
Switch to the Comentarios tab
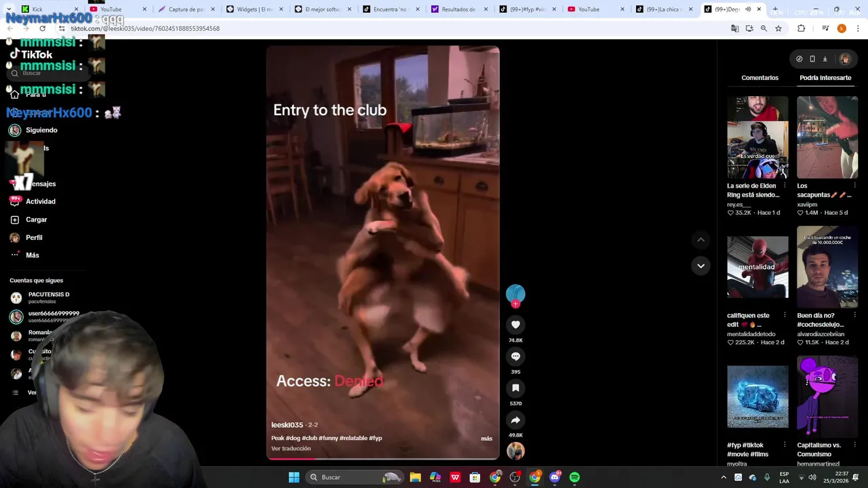(x=759, y=78)
